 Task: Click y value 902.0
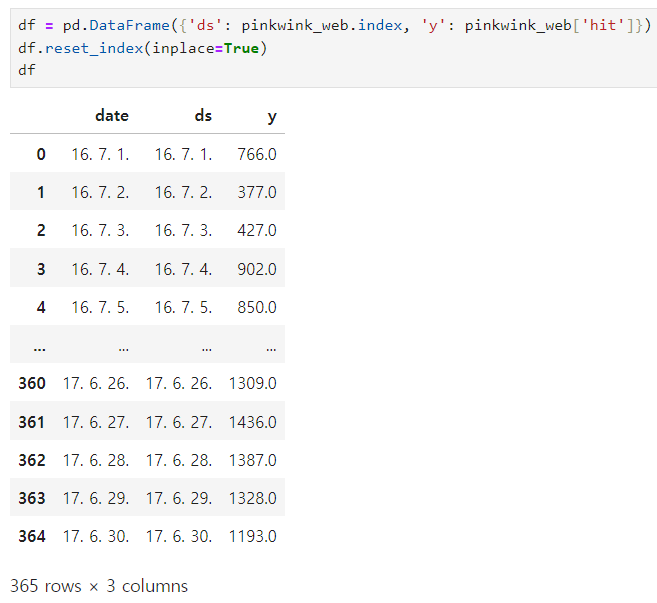257,269
